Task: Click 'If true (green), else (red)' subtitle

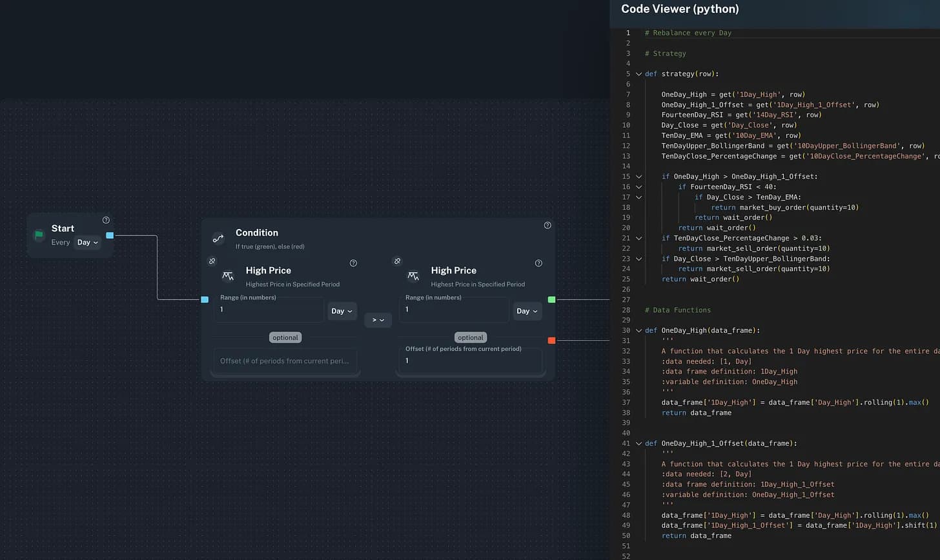Action: [x=270, y=246]
